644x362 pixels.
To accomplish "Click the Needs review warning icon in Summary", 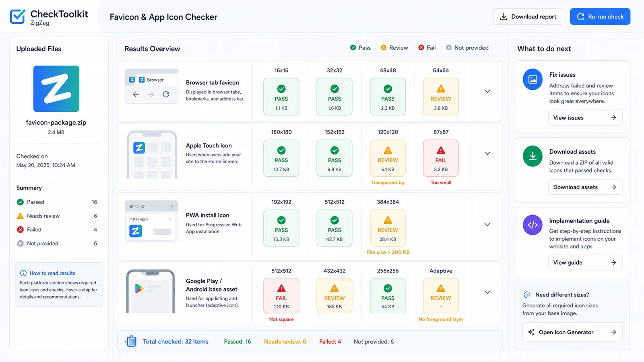I will 20,216.
